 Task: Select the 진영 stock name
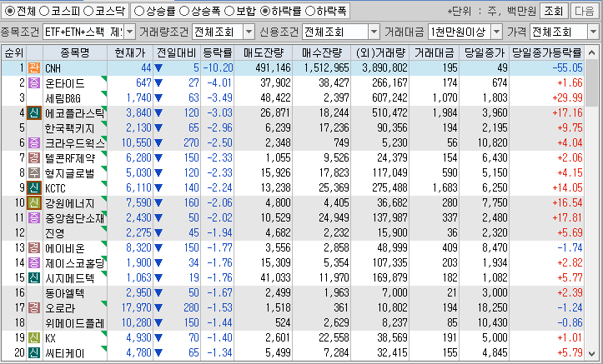click(x=54, y=233)
